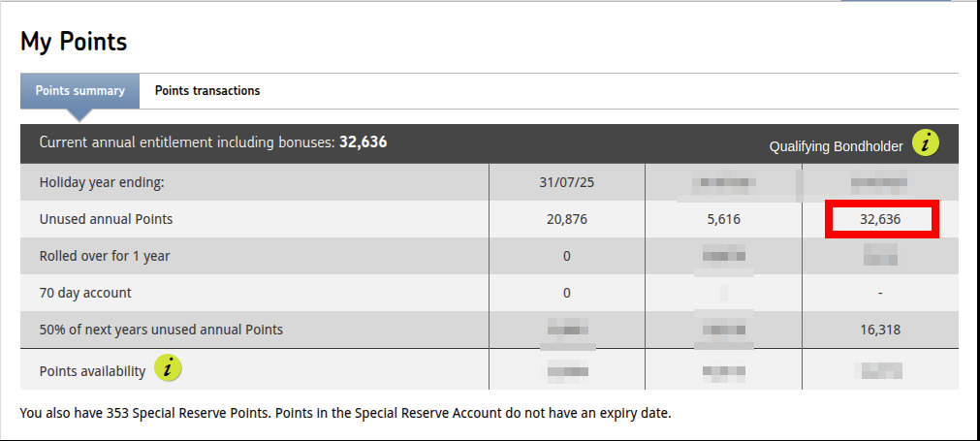Viewport: 980px width, 441px height.
Task: Click the Rolled over for 1 year label
Action: pyautogui.click(x=105, y=256)
